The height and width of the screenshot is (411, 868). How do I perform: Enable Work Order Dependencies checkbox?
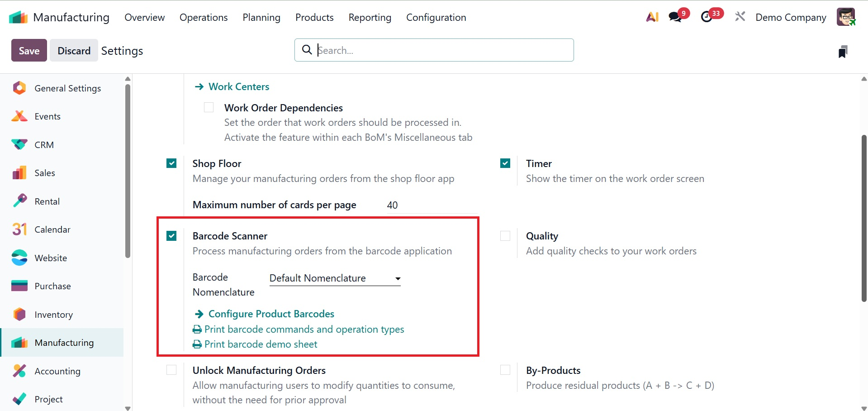[x=209, y=108]
